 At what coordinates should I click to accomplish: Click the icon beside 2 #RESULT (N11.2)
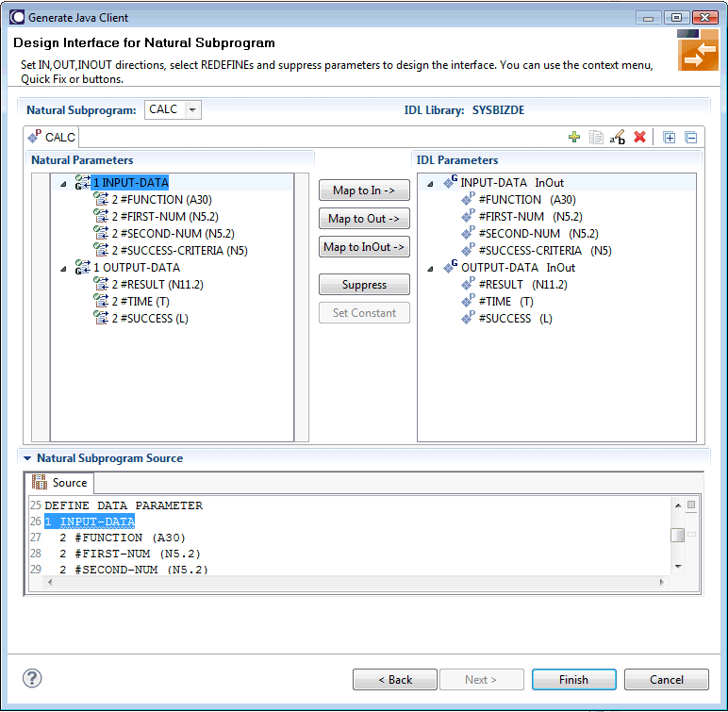click(x=101, y=284)
